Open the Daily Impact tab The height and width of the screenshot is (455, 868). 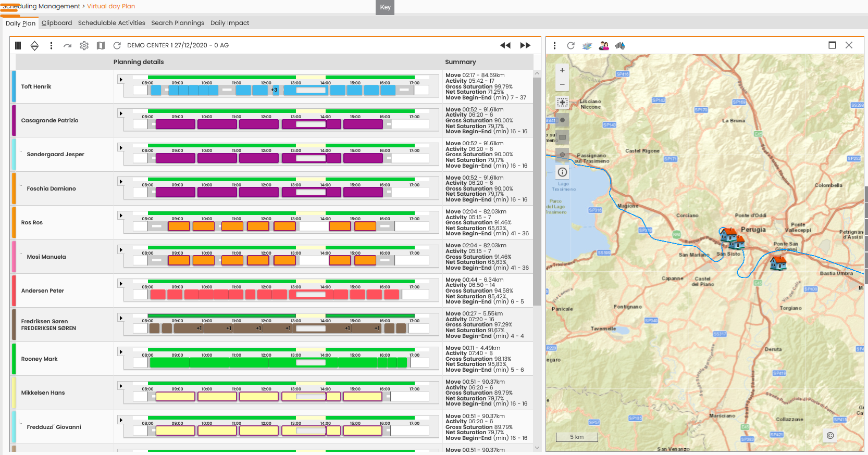tap(230, 23)
